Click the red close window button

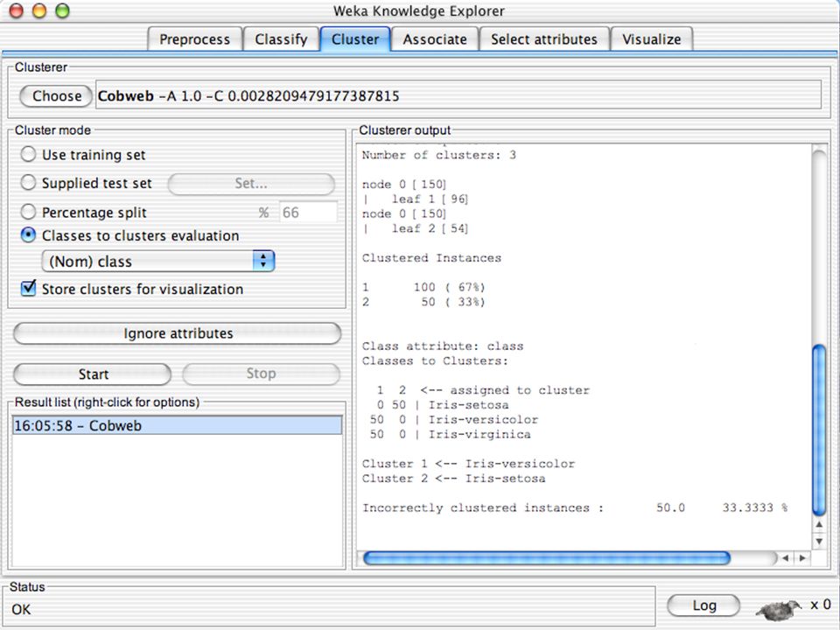click(x=17, y=10)
